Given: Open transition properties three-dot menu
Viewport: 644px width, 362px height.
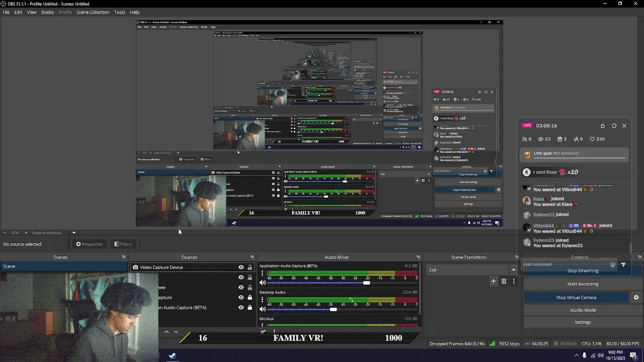Looking at the screenshot, I should pos(514,282).
